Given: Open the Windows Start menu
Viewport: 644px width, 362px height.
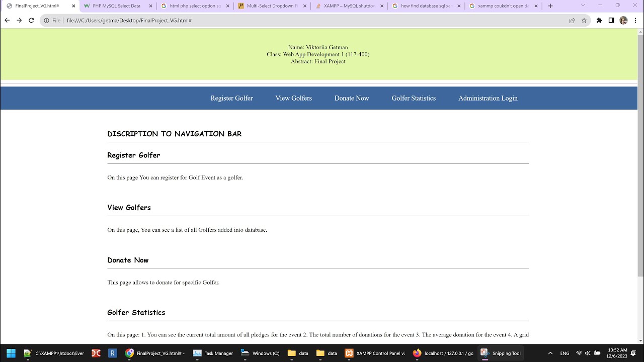Looking at the screenshot, I should (11, 353).
